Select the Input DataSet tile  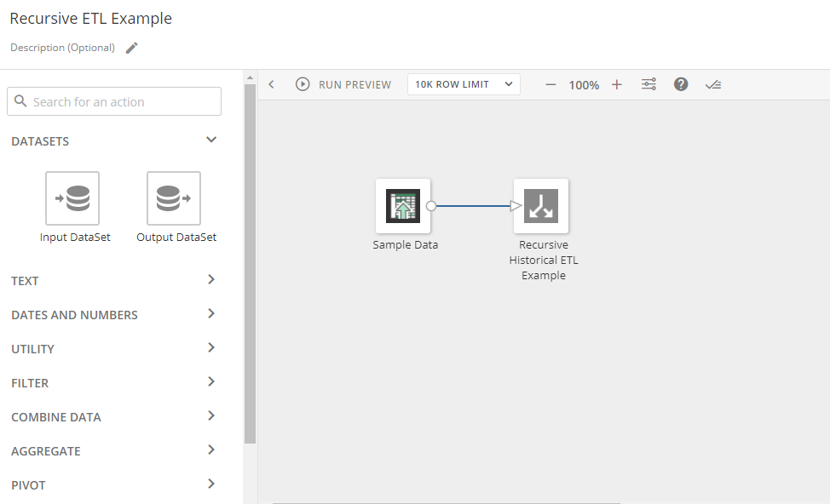coord(74,198)
